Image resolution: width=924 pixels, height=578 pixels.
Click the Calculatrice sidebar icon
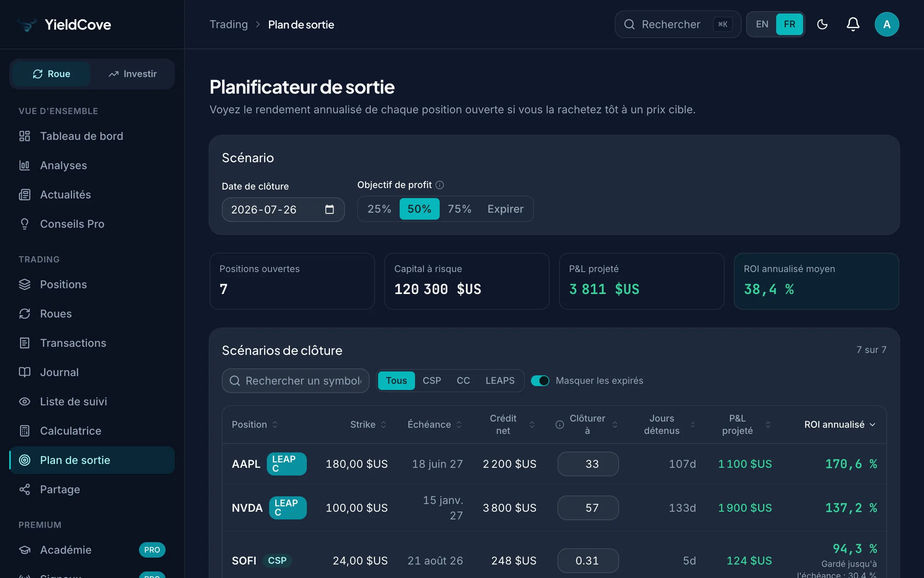tap(25, 431)
